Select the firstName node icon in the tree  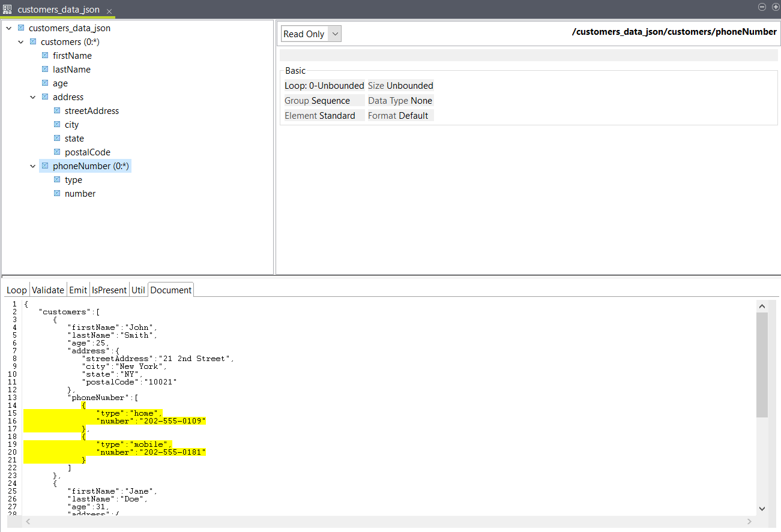(45, 55)
